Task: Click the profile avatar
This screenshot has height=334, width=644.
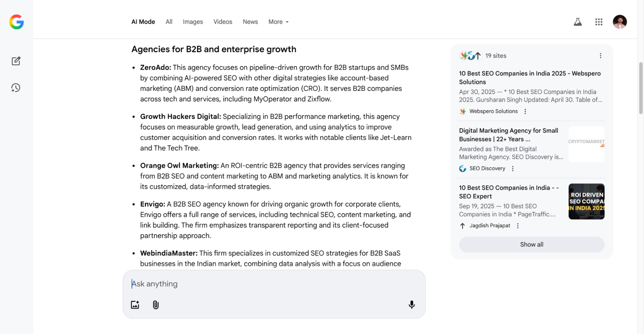Action: (619, 22)
